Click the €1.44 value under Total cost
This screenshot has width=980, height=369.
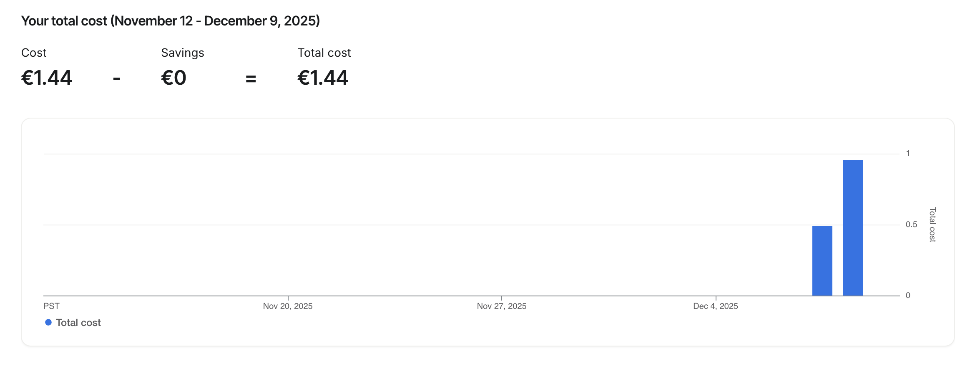323,78
